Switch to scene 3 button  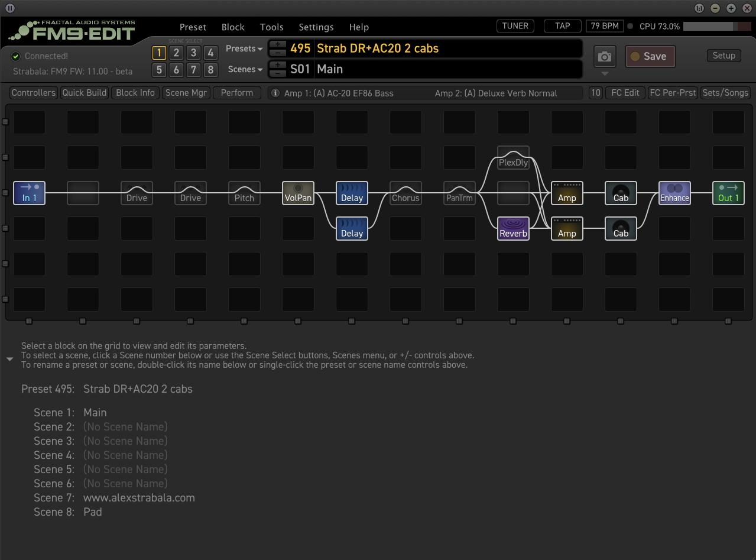[193, 53]
